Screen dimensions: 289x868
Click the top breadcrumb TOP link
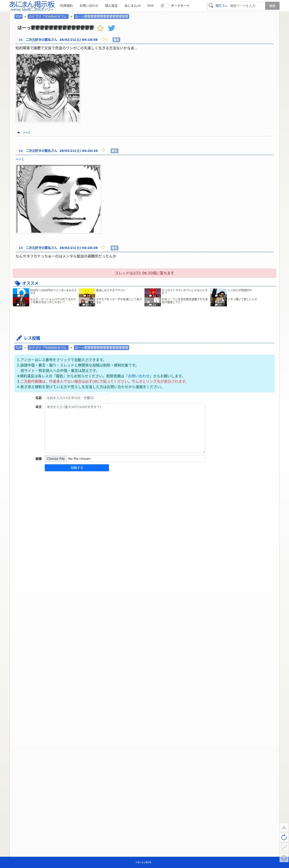18,16
